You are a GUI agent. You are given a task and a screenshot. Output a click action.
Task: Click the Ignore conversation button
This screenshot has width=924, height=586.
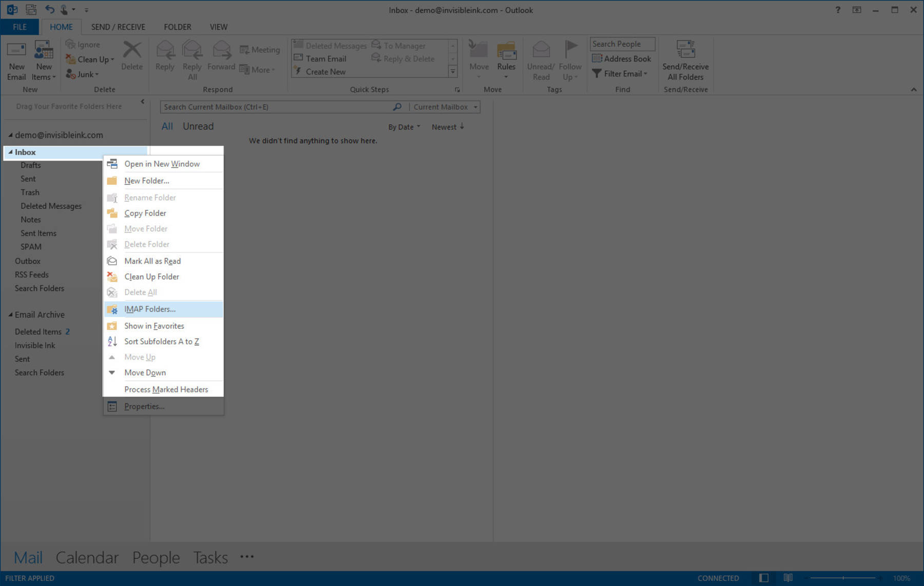pyautogui.click(x=83, y=45)
